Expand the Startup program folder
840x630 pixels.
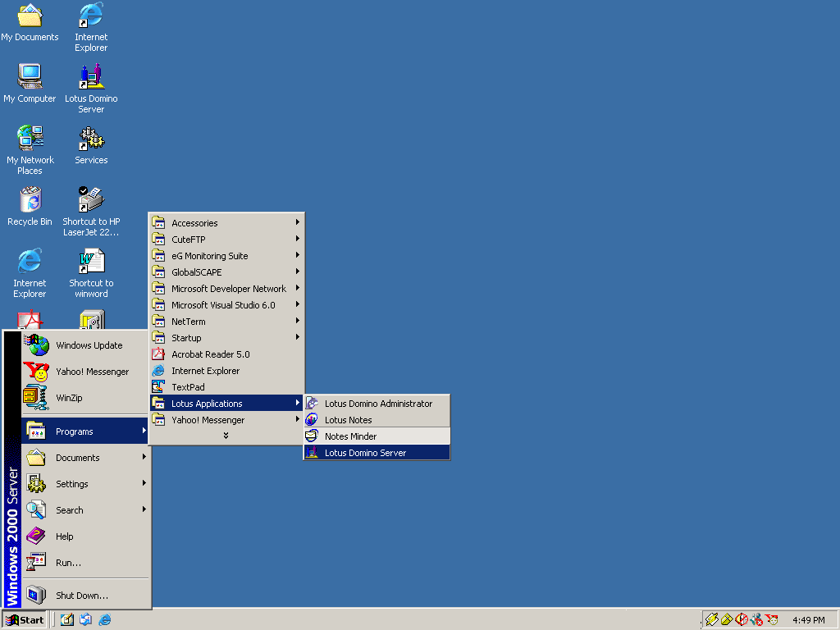click(x=226, y=338)
